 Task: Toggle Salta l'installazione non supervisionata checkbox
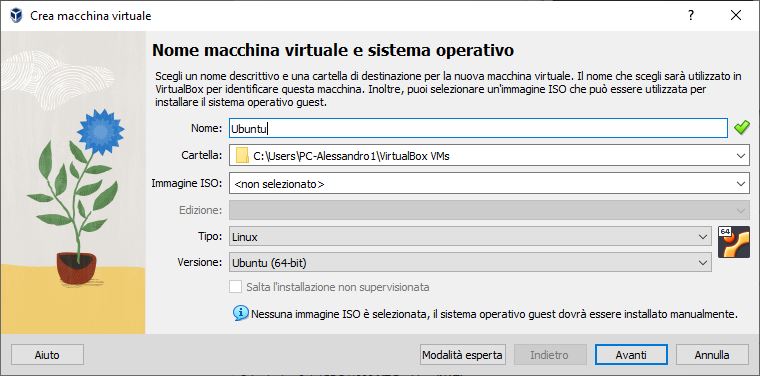click(236, 287)
